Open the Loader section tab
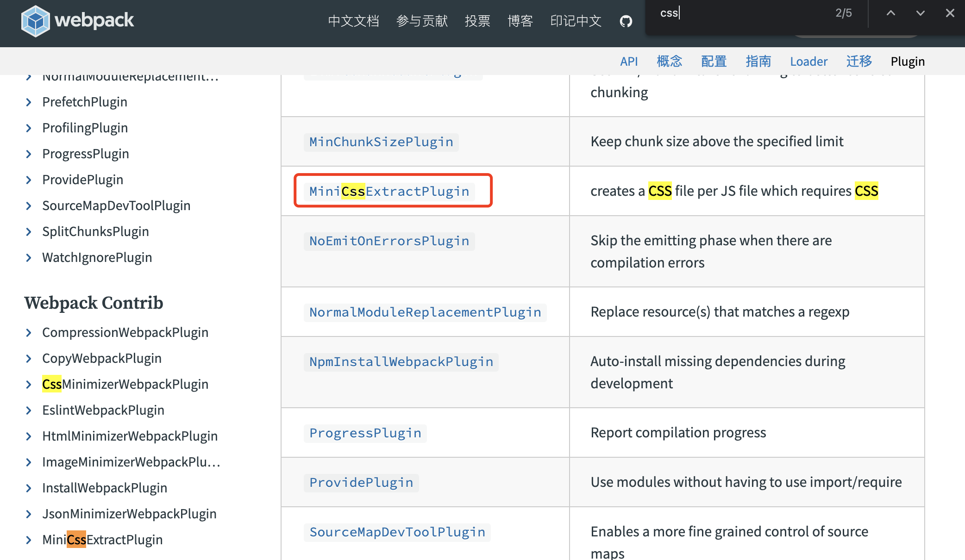This screenshot has height=560, width=965. [x=808, y=61]
